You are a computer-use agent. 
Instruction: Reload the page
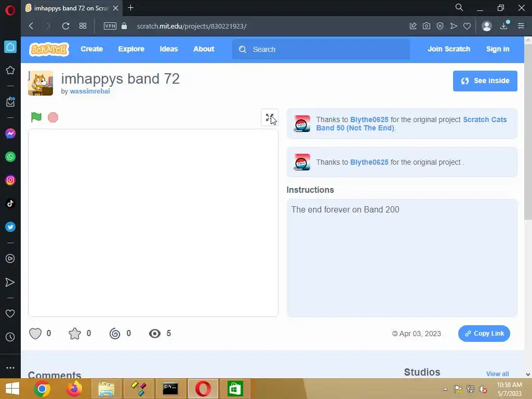click(x=65, y=26)
